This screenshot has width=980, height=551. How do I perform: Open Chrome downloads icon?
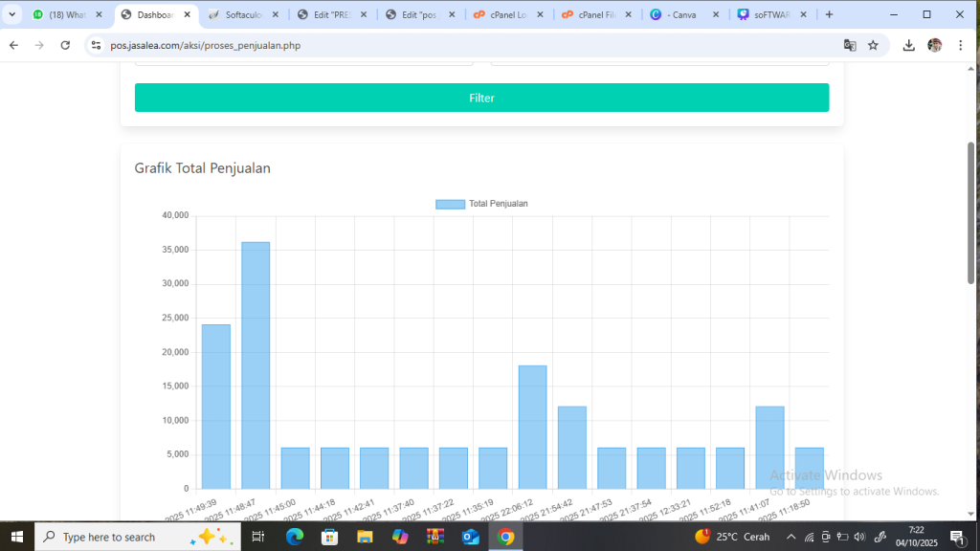[x=909, y=45]
